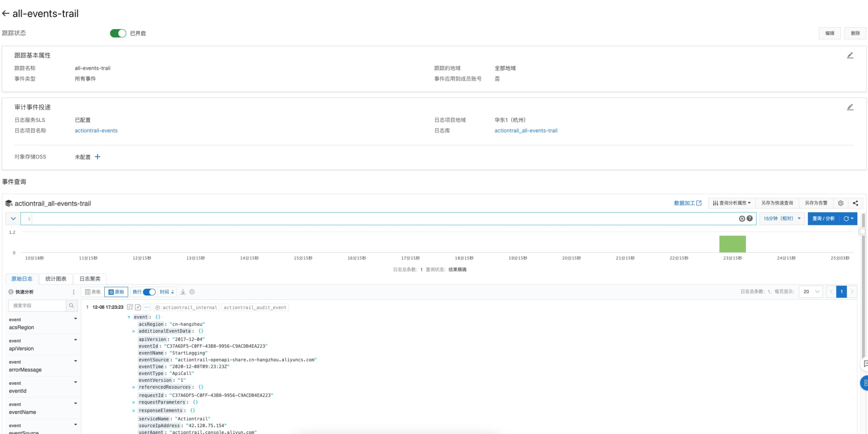Open the page size dropdown showing 20
Screen dimensions: 868x434
pos(811,292)
